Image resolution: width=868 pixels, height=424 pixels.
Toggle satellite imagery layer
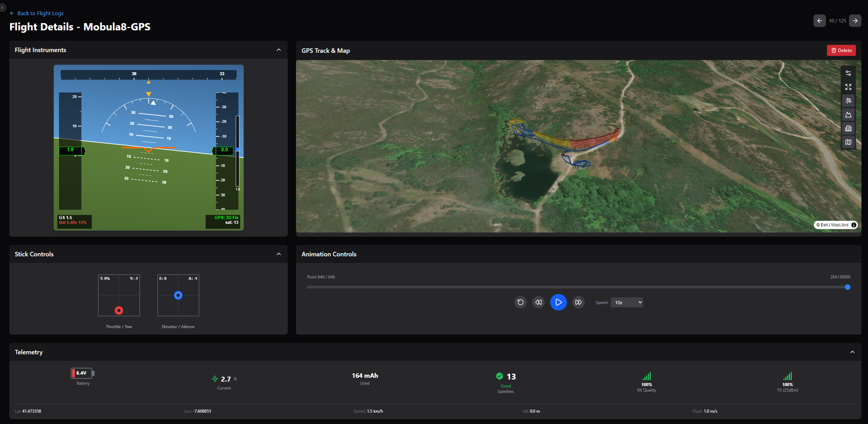tap(848, 101)
